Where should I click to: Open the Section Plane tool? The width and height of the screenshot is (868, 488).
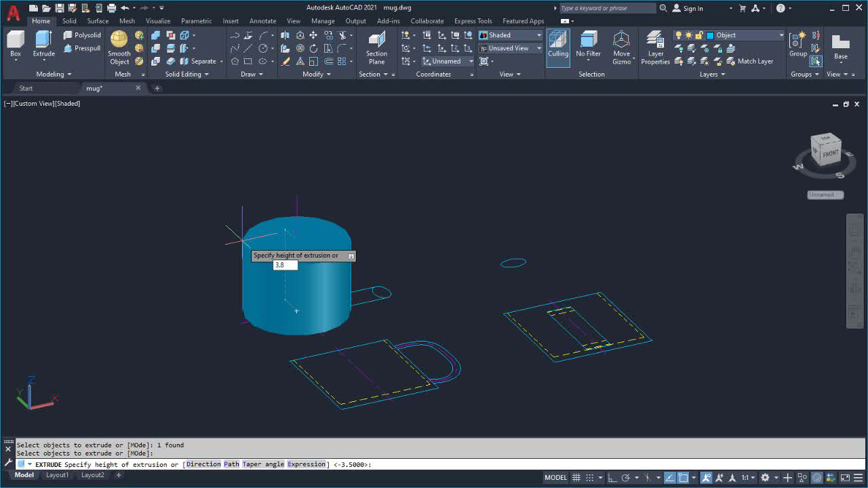[376, 47]
